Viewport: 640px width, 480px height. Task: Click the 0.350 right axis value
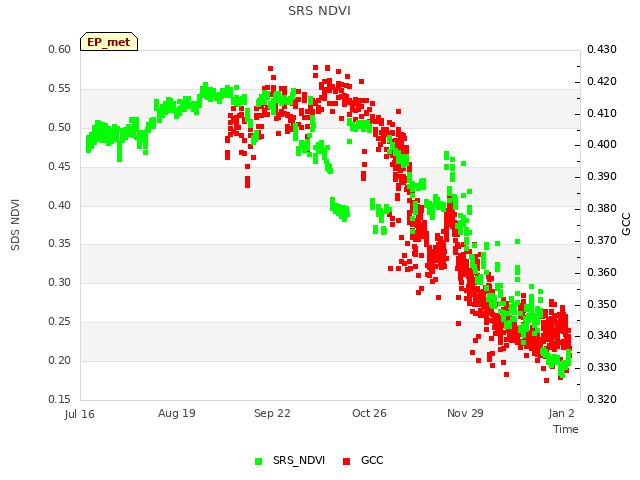click(602, 304)
